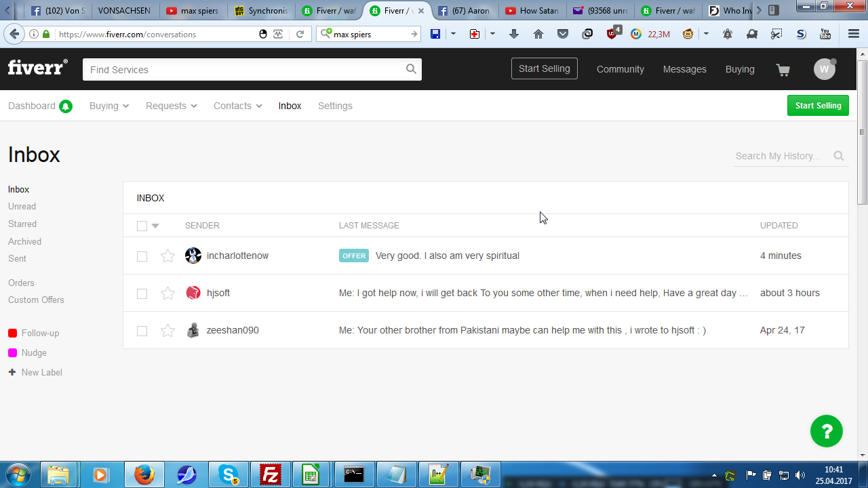Viewport: 868px width, 488px height.
Task: Open the Windows Start menu
Action: 18,474
